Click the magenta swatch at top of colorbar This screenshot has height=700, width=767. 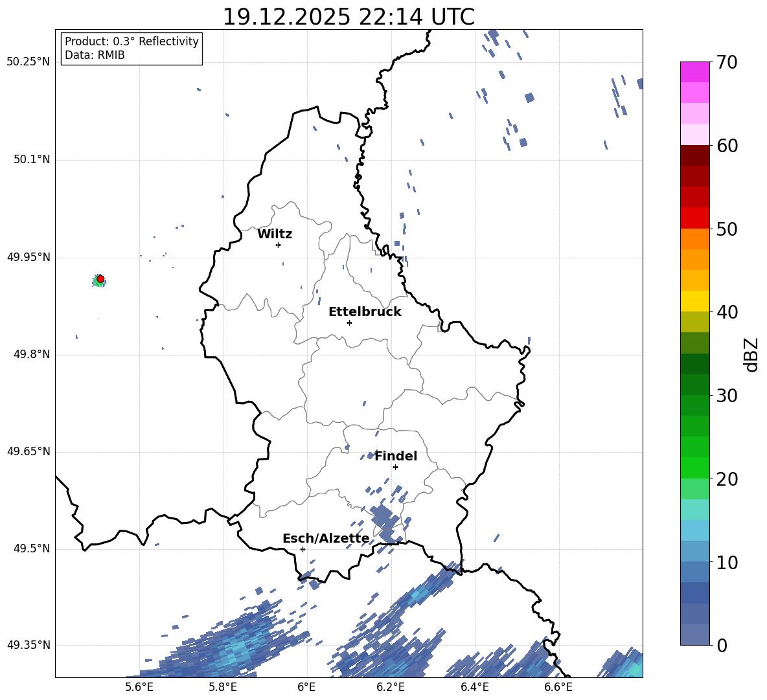[695, 72]
